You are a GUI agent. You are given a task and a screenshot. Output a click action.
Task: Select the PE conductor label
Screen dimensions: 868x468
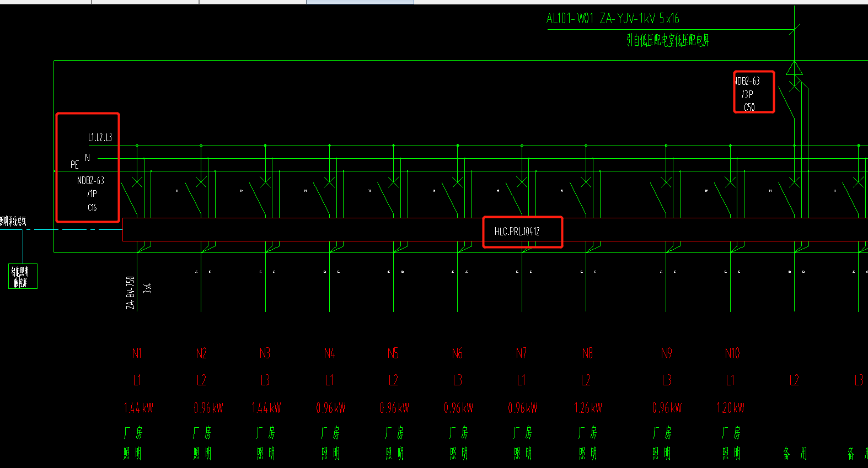(x=74, y=165)
